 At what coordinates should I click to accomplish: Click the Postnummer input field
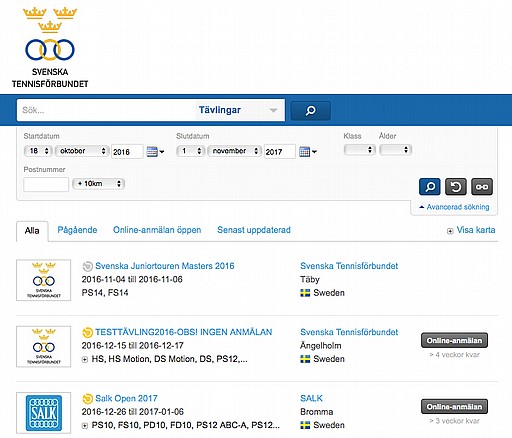(46, 184)
